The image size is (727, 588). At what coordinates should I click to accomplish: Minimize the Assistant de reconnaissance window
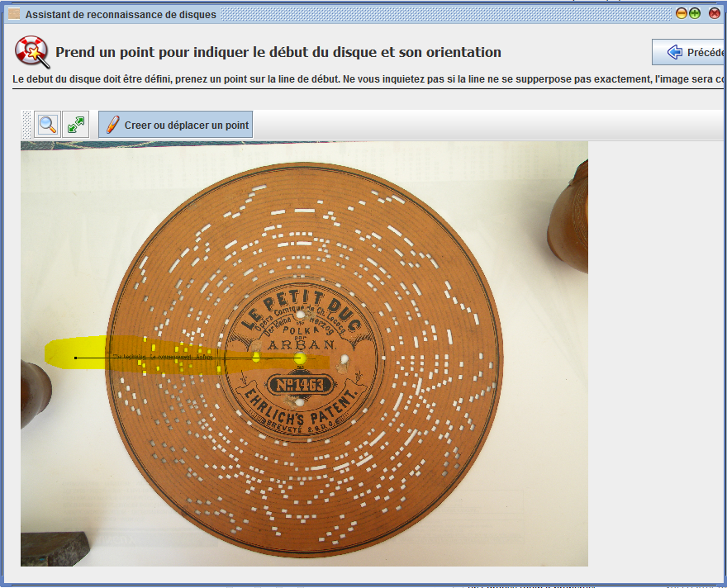click(x=682, y=14)
